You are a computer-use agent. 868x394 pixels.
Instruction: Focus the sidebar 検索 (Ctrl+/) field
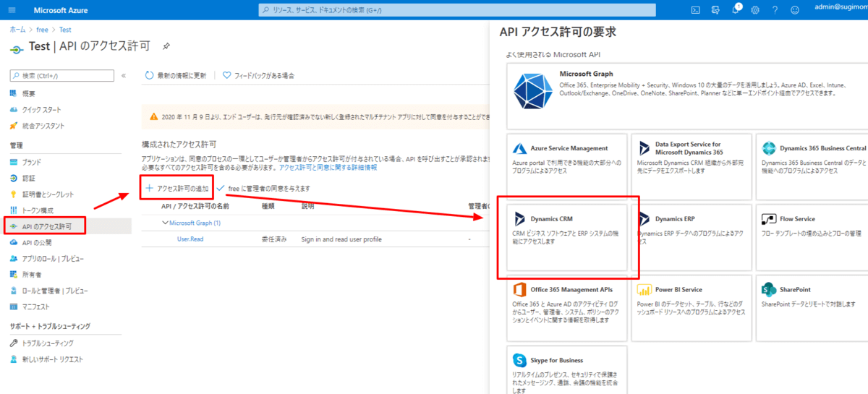(x=62, y=75)
